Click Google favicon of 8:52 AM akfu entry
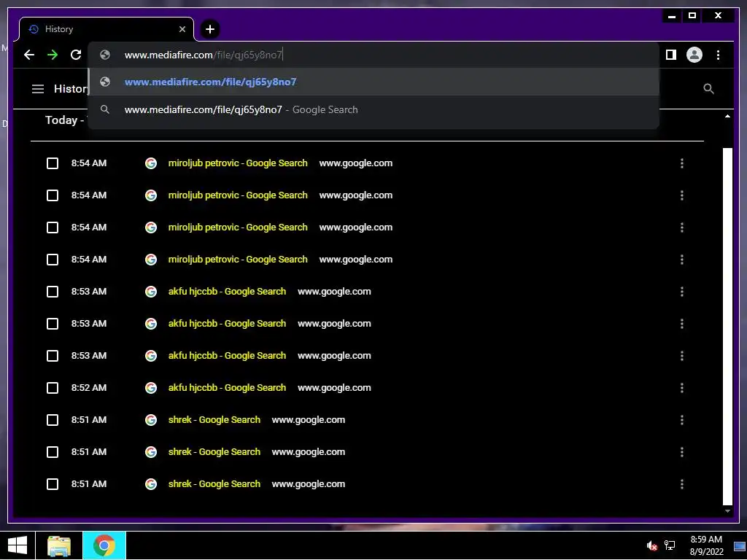747x560 pixels. coord(151,388)
